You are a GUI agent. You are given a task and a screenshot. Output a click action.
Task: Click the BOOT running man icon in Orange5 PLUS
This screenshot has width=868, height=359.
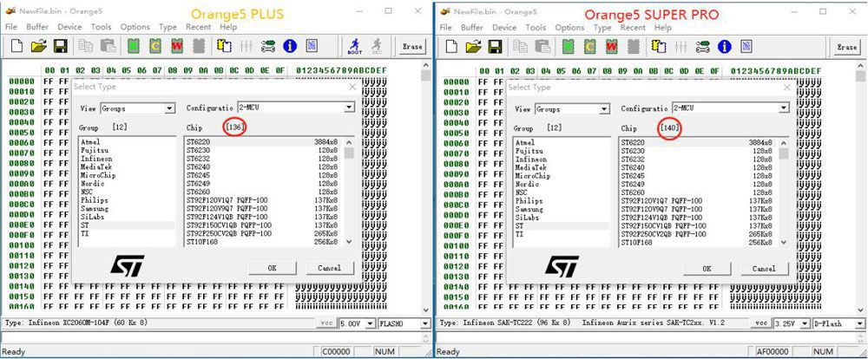pos(354,46)
